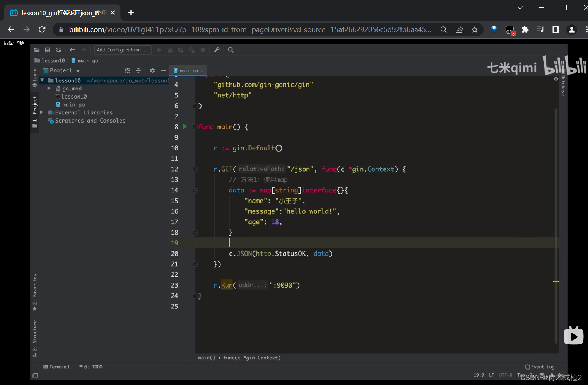Change UTF-8 file encoding
This screenshot has width=588, height=385.
506,375
